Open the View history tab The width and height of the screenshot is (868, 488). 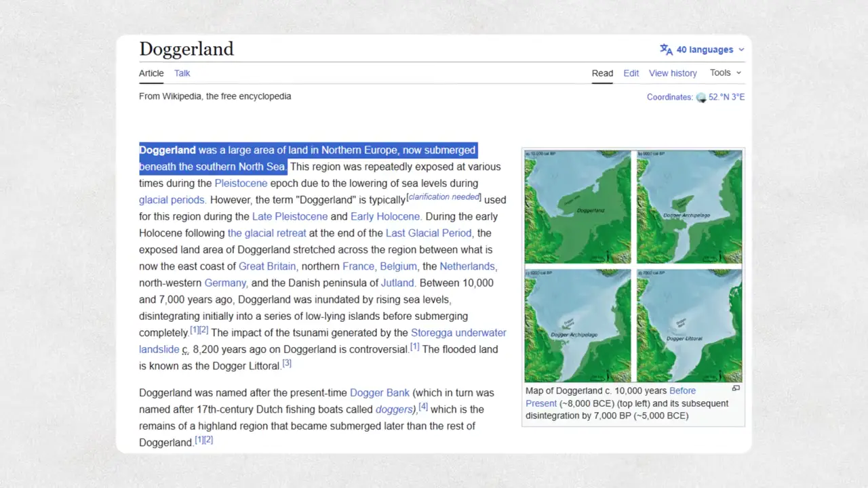pyautogui.click(x=673, y=73)
